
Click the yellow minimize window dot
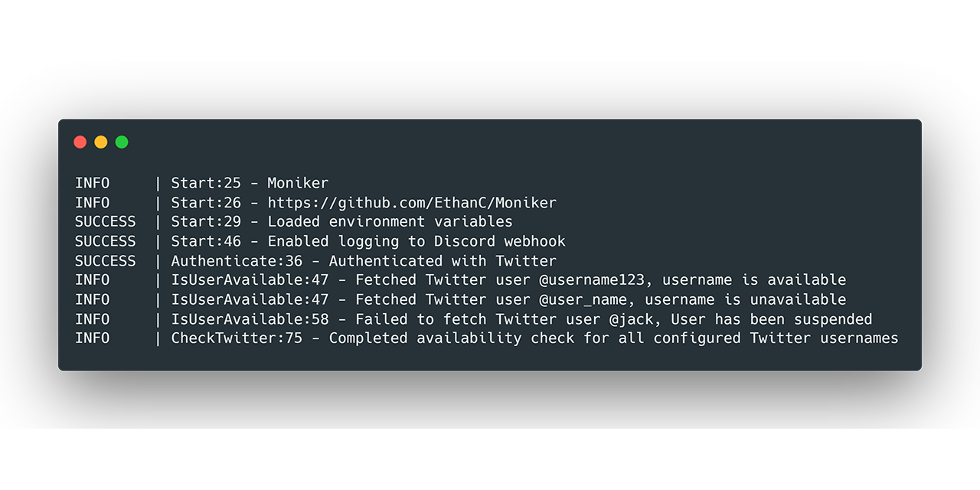pos(101,142)
